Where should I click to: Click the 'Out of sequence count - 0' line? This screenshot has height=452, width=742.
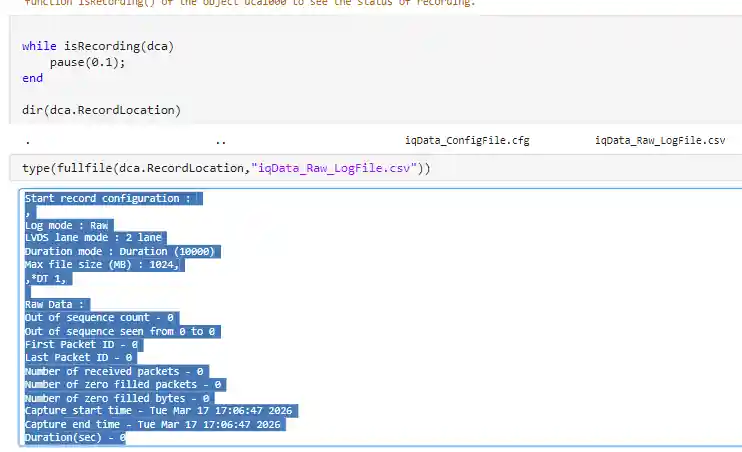tap(101, 318)
